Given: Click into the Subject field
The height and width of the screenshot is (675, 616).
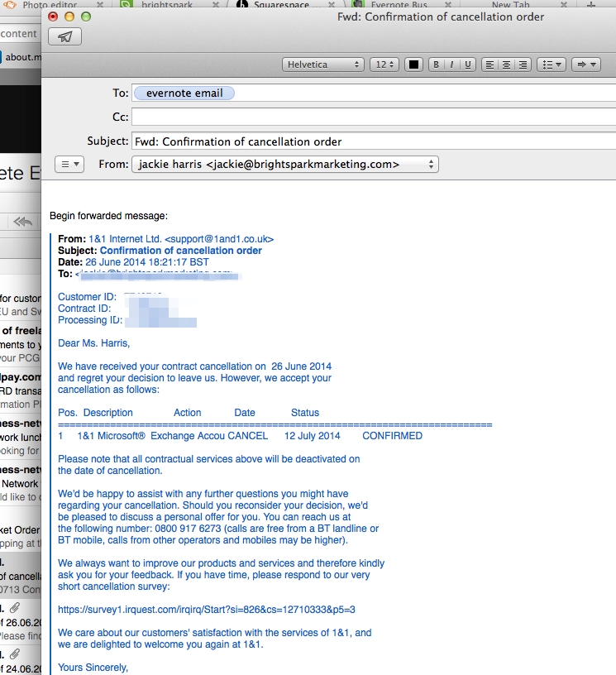Looking at the screenshot, I should (374, 141).
